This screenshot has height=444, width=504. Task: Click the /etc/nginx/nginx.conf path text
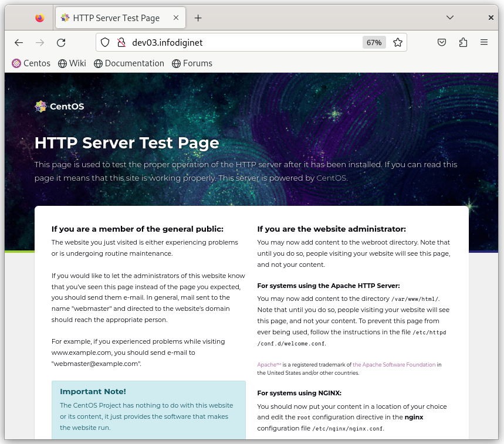[348, 429]
